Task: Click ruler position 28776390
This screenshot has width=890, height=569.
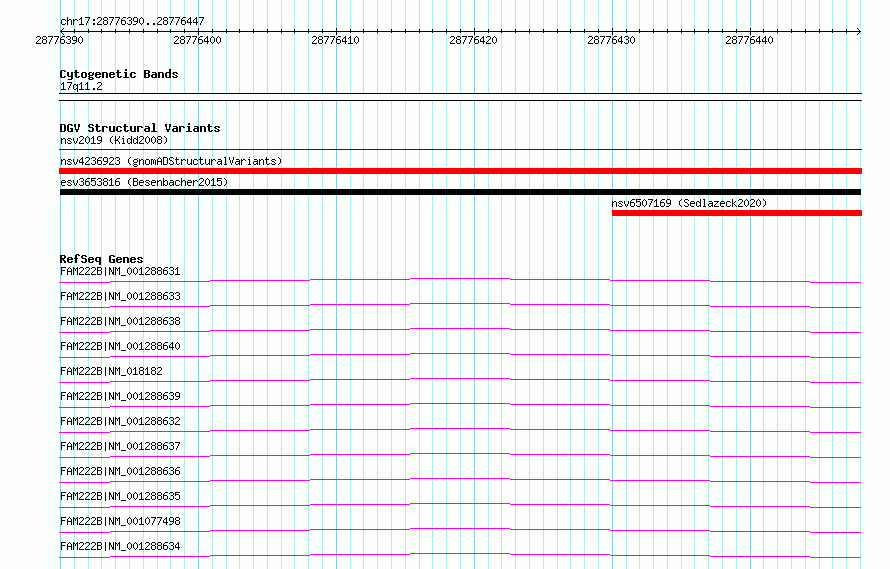Action: [x=59, y=40]
